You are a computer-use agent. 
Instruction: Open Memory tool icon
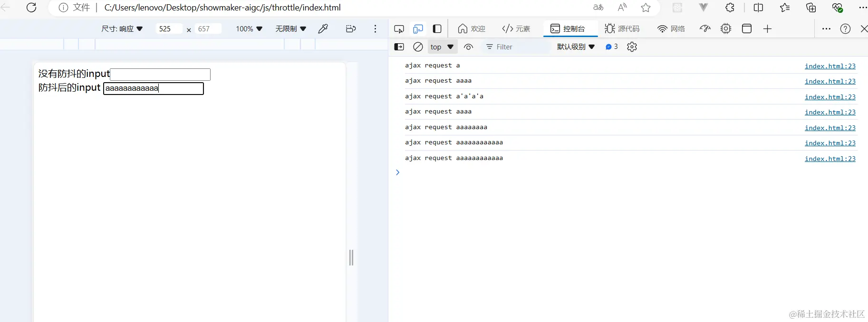pyautogui.click(x=726, y=29)
